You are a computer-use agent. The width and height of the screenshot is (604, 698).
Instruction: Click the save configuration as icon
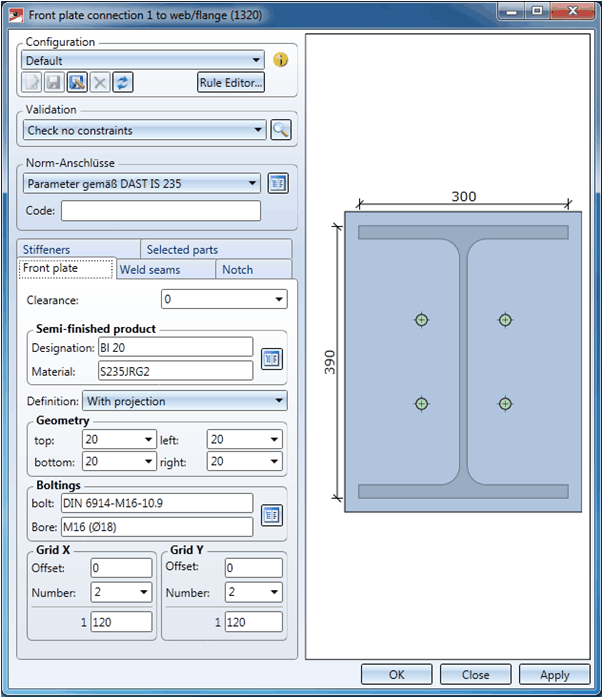77,82
